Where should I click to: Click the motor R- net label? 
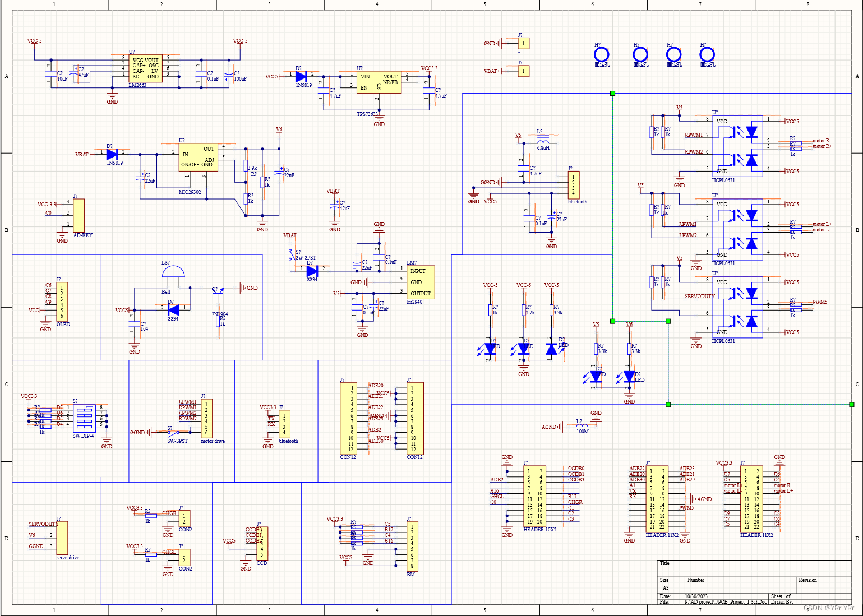pos(822,141)
